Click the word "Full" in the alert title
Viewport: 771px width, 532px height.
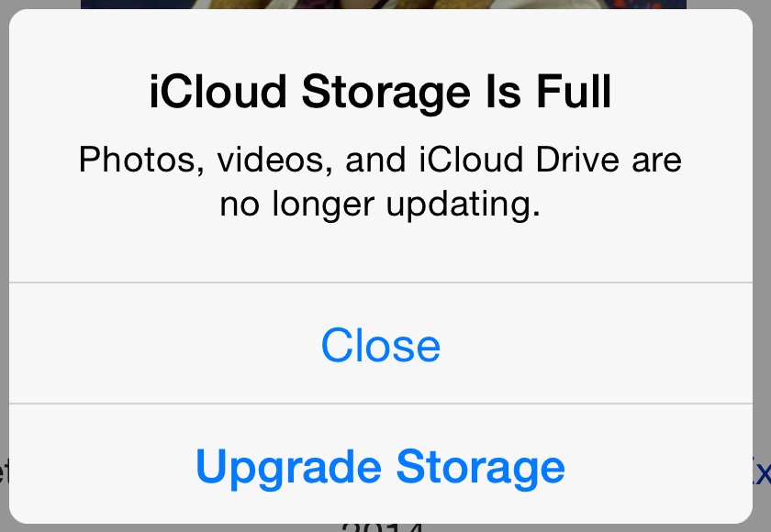click(574, 92)
